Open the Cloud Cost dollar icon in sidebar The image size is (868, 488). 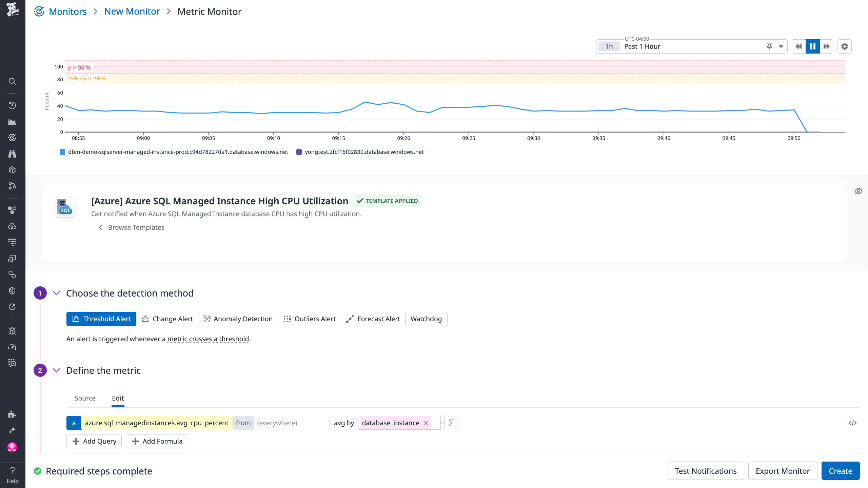[12, 226]
